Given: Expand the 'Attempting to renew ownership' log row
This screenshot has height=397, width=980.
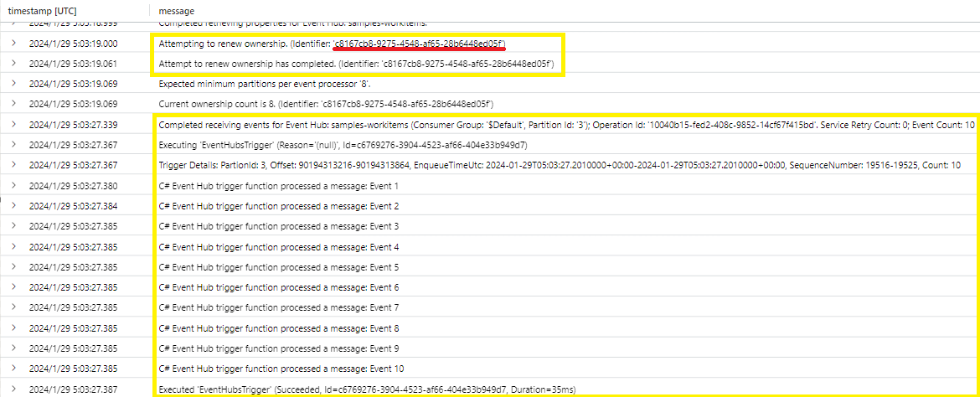Looking at the screenshot, I should point(13,43).
